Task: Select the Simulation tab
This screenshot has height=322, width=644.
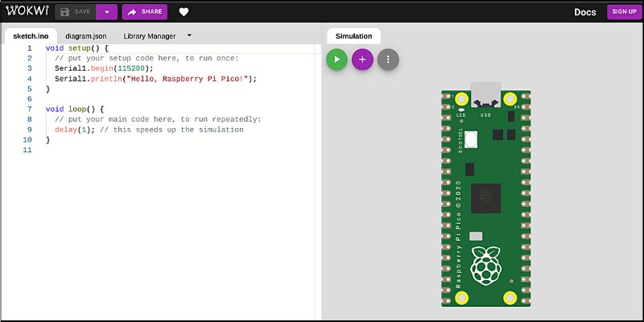Action: [353, 36]
